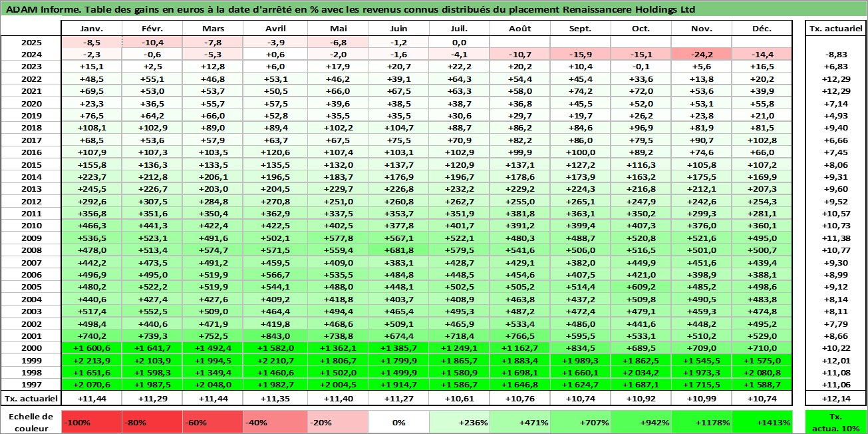This screenshot has width=868, height=434.
Task: Select the 'Sept.' column header
Action: coord(581,29)
